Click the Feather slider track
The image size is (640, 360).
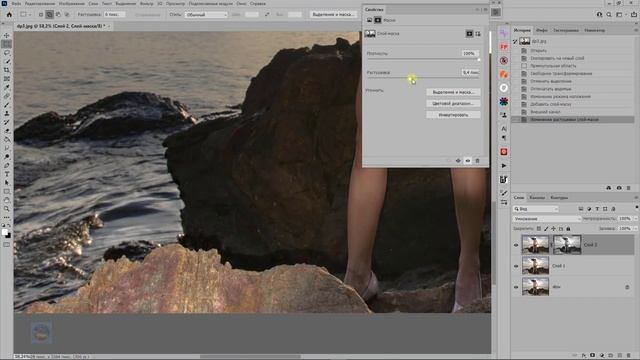[423, 78]
